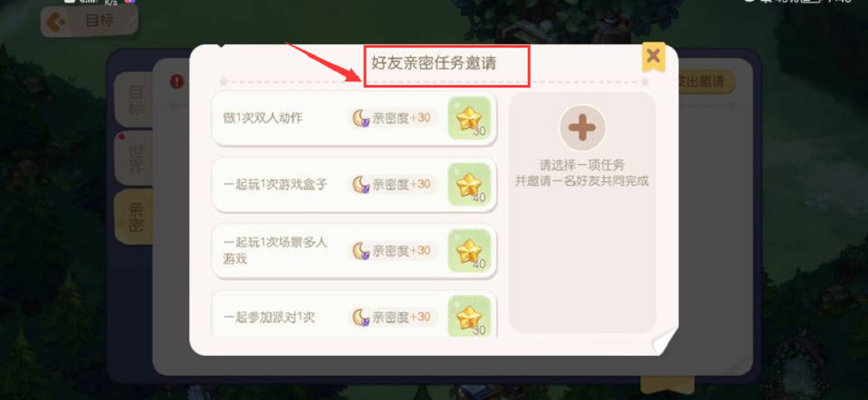Viewport: 868px width, 400px height.
Task: Click the red exclamation alert icon
Action: pyautogui.click(x=176, y=82)
